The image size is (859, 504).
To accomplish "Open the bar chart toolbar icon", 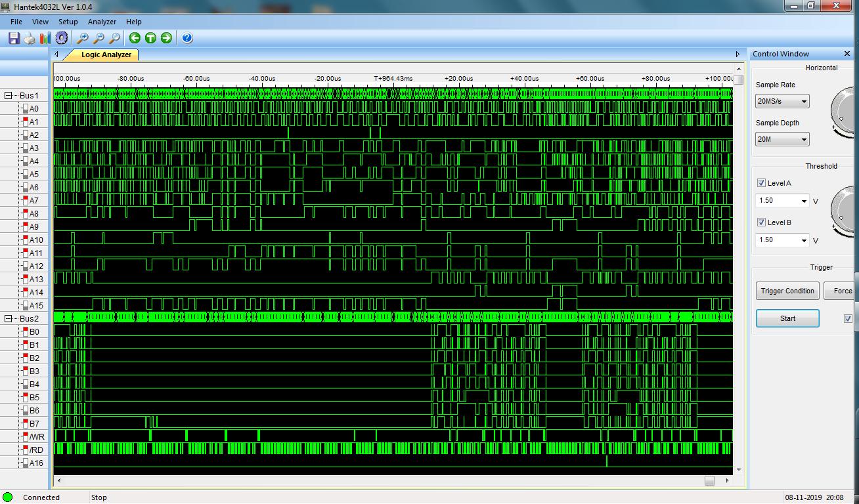I will (45, 38).
